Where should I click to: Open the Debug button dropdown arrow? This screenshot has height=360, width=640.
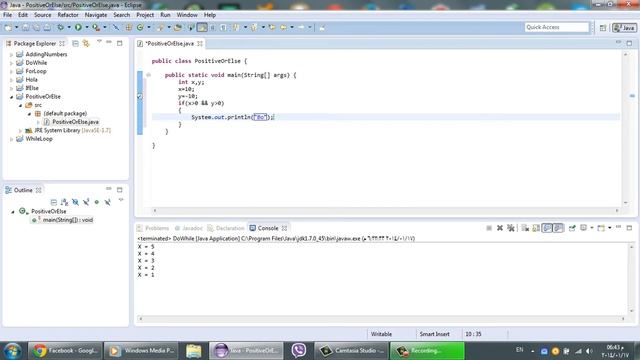click(69, 27)
